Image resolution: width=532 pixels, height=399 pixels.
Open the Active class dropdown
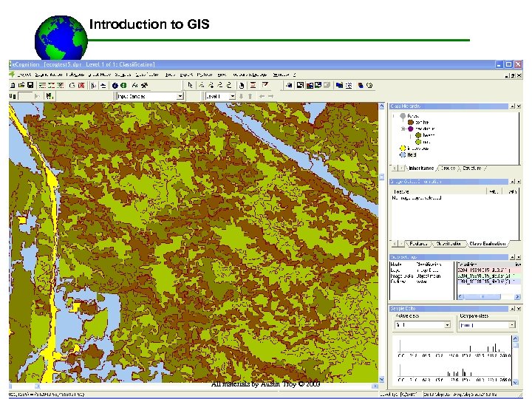[x=446, y=324]
